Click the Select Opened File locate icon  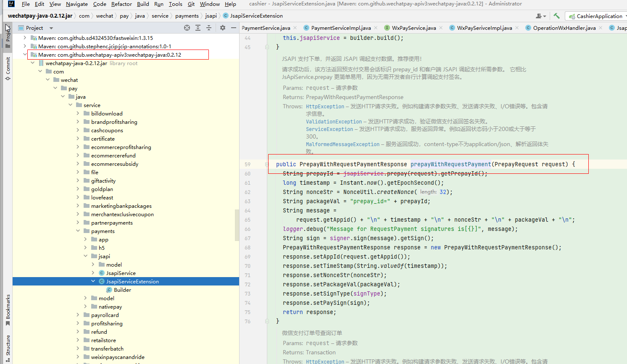coord(187,28)
